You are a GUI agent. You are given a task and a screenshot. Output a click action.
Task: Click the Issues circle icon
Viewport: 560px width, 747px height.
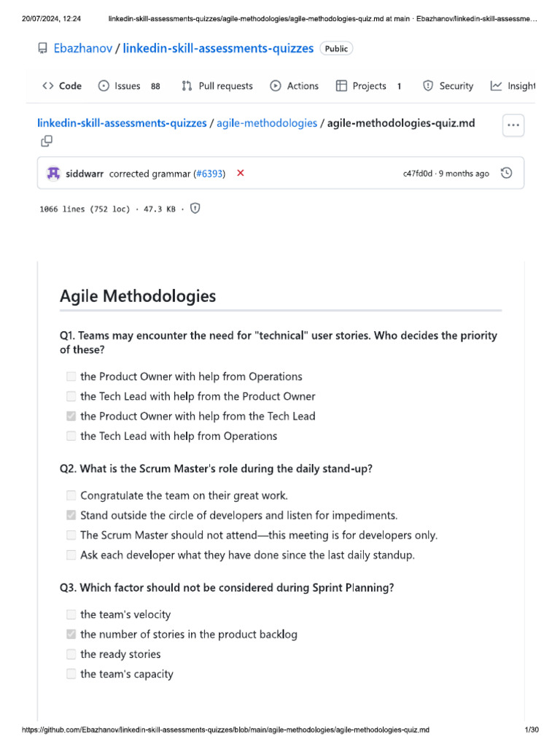[104, 86]
